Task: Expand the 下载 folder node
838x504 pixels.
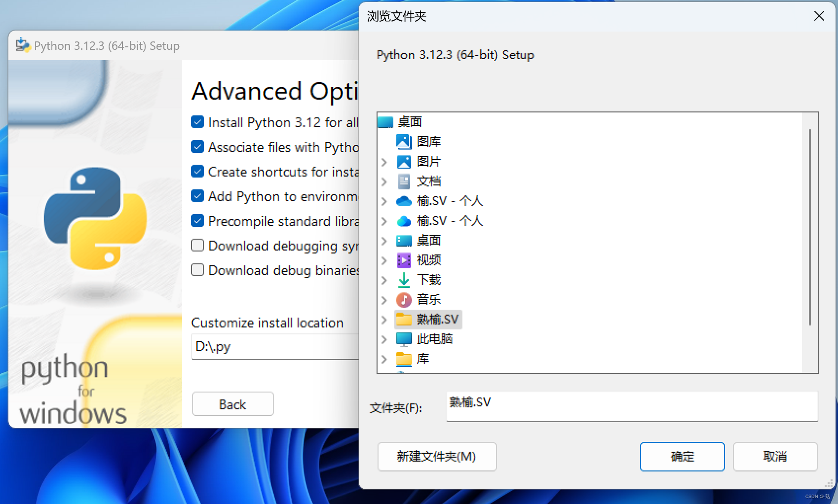Action: coord(384,280)
